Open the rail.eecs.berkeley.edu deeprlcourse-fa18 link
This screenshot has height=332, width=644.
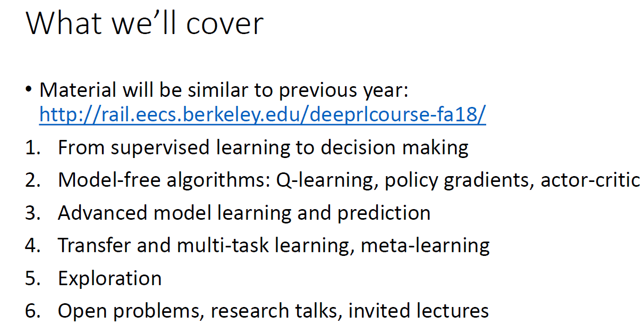point(262,115)
